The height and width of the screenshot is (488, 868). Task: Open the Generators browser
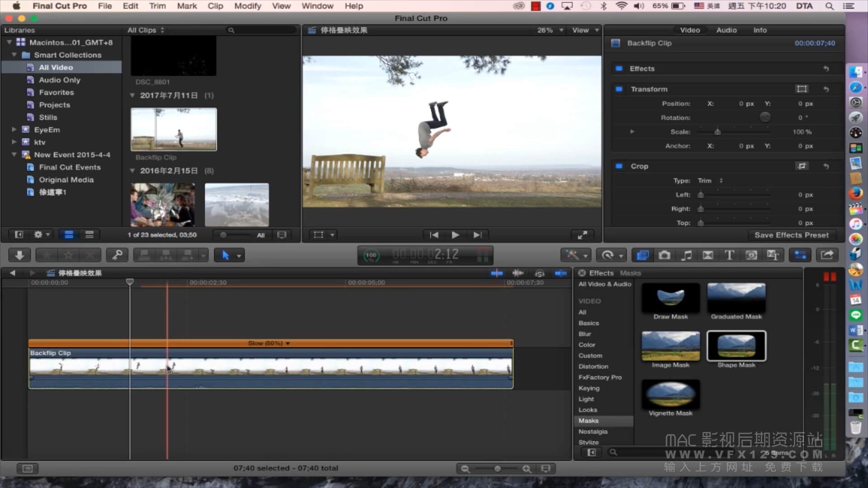coord(751,255)
